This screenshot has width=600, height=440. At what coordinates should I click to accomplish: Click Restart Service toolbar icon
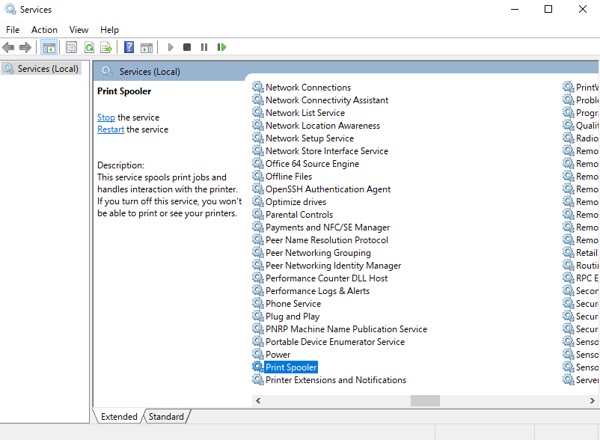click(222, 47)
